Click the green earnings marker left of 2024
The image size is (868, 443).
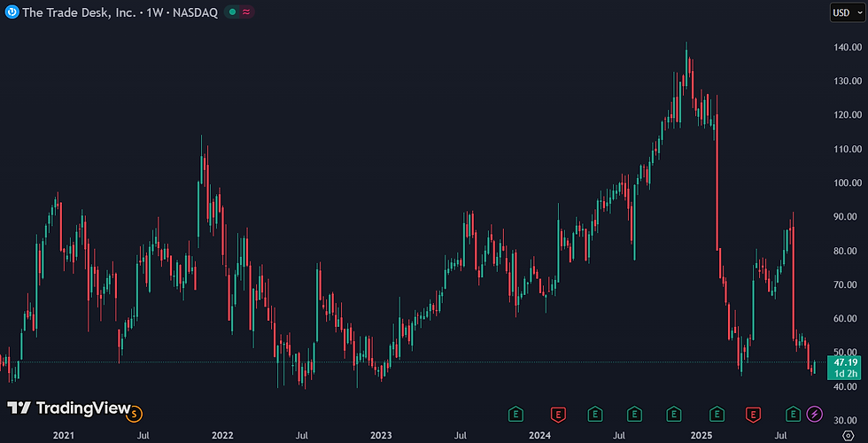515,414
